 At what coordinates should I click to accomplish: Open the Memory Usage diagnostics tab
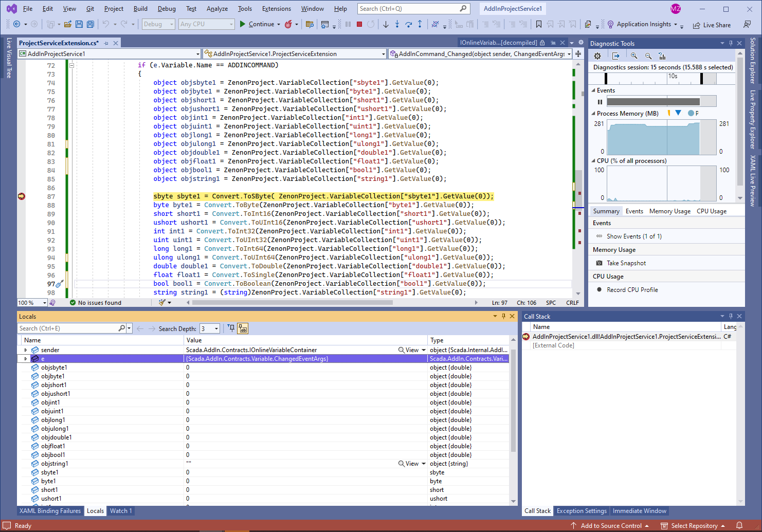pos(669,211)
